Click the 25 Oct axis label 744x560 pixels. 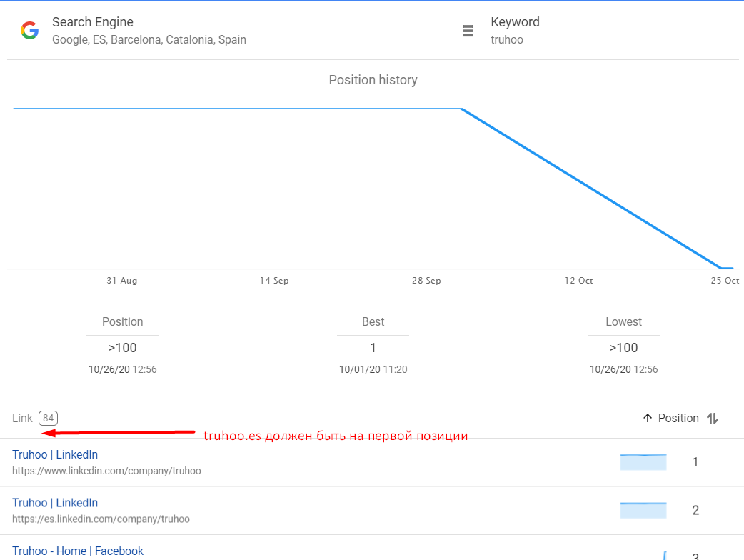pos(725,281)
